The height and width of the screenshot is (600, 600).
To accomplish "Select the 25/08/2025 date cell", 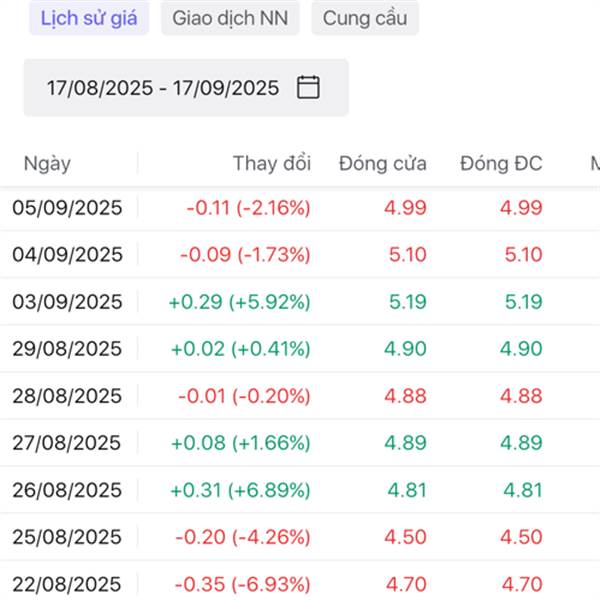I will point(67,537).
